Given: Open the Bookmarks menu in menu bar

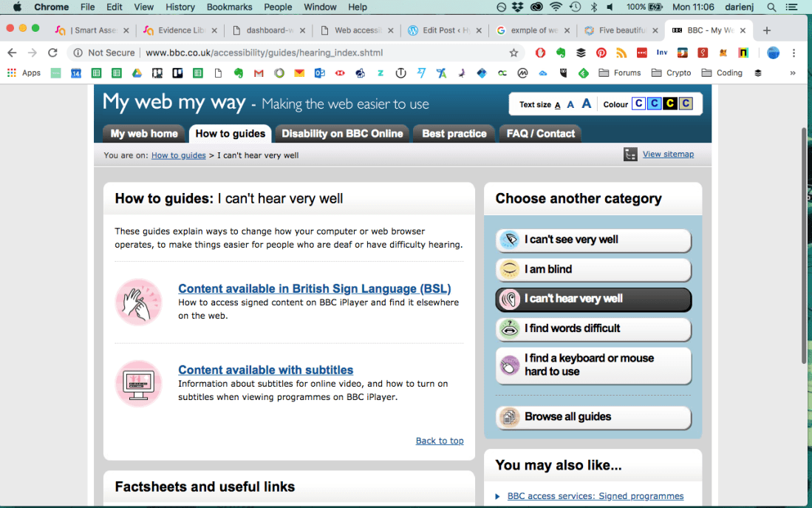Looking at the screenshot, I should (x=229, y=7).
